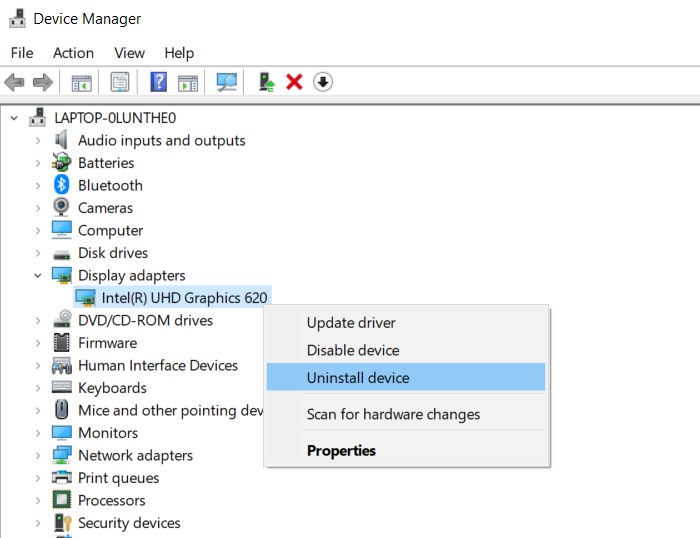This screenshot has height=538, width=700.
Task: Collapse the Display adapters node
Action: 38,275
